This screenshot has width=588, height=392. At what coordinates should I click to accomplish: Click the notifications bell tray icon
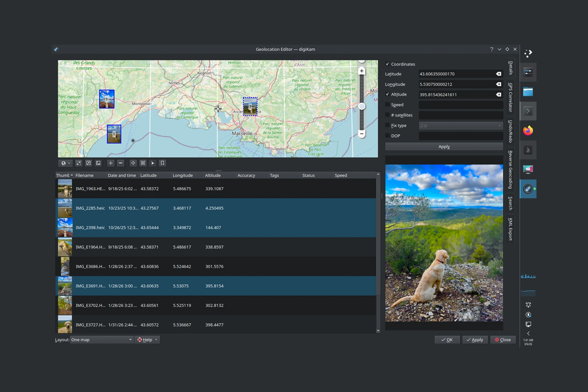coord(528,305)
